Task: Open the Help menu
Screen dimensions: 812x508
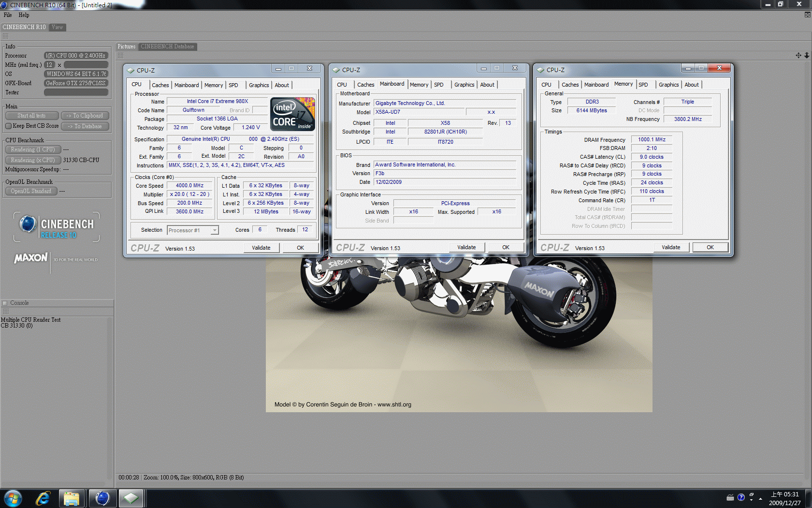Action: (24, 15)
